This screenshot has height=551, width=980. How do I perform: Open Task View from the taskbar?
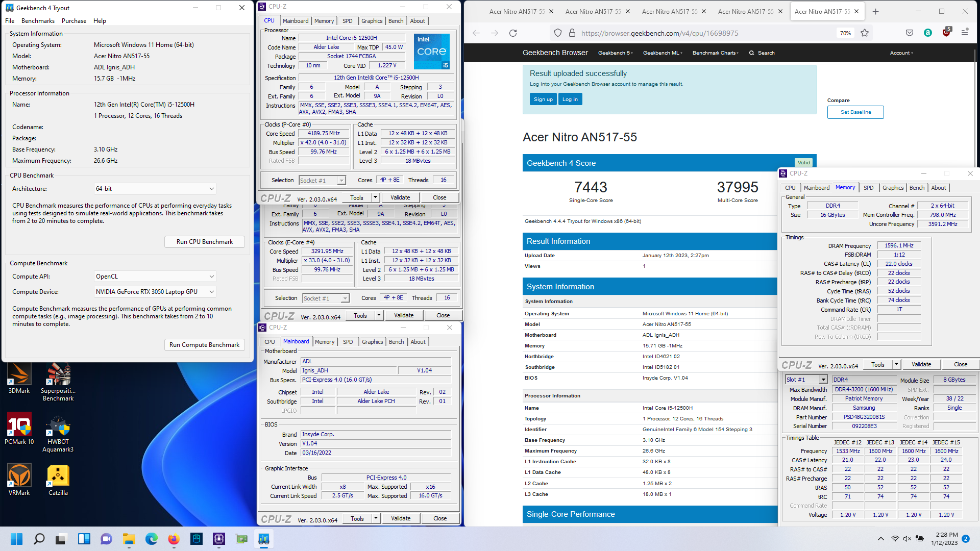pos(61,539)
